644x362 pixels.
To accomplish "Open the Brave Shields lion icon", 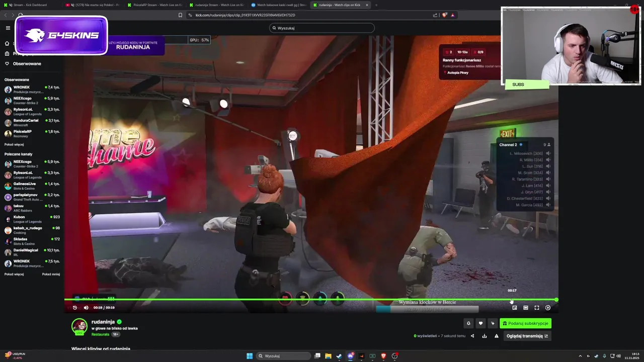I will point(444,15).
